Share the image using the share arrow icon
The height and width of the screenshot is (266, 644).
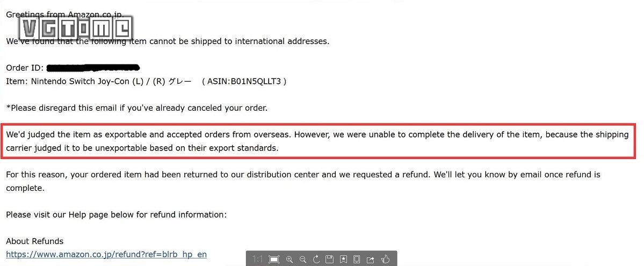[x=371, y=260]
